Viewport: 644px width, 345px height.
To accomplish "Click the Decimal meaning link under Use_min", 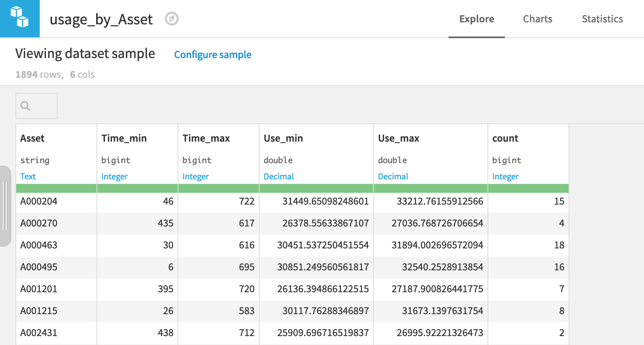I will coord(279,177).
